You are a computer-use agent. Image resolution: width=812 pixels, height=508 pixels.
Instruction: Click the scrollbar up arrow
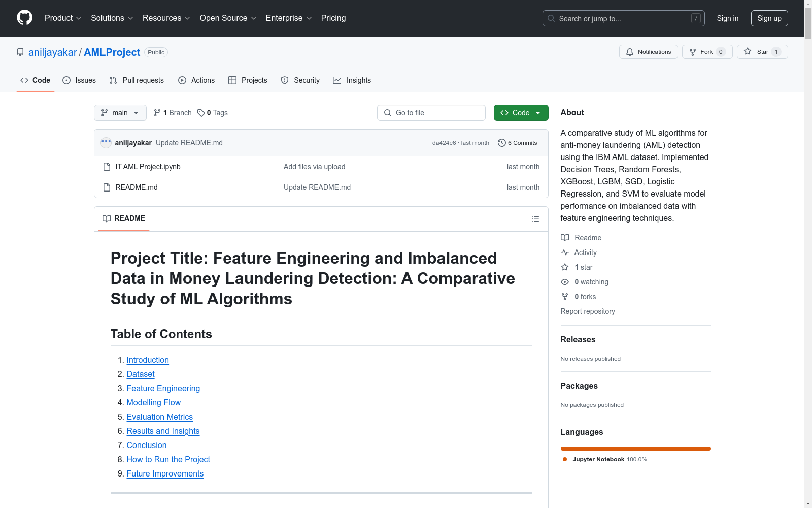(808, 4)
